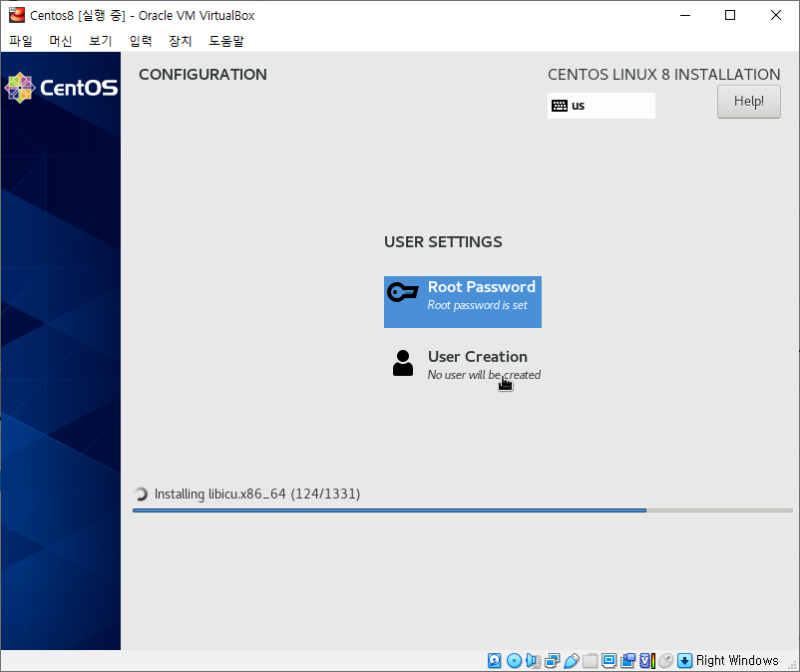Screen dimensions: 800x672
Task: Click the us keyboard layout indicator
Action: [601, 106]
